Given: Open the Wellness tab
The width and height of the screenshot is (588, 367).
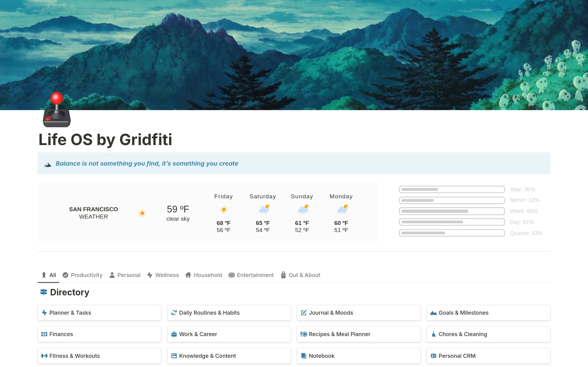Looking at the screenshot, I should point(163,275).
